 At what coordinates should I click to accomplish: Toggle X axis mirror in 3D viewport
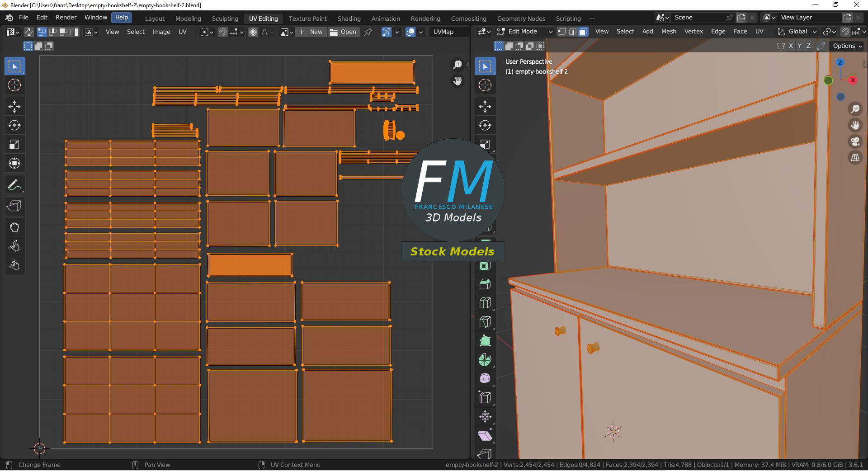791,46
